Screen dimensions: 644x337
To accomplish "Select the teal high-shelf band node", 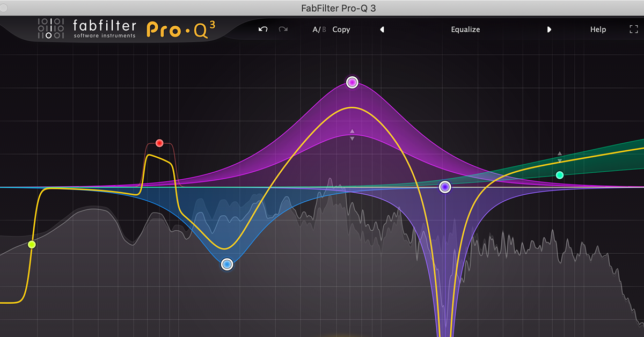I will [x=560, y=175].
